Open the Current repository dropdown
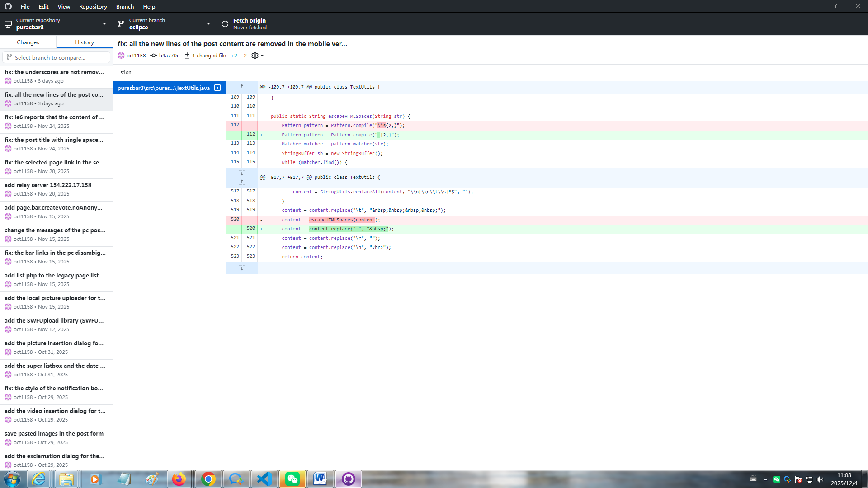The image size is (868, 488). pyautogui.click(x=57, y=24)
